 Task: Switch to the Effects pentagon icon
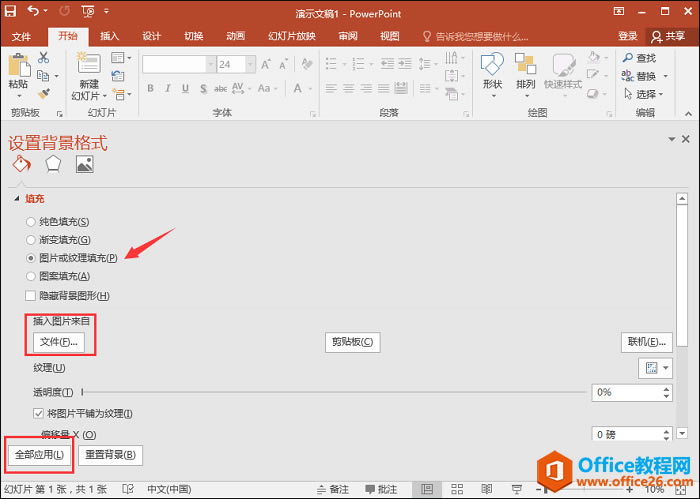tap(52, 164)
